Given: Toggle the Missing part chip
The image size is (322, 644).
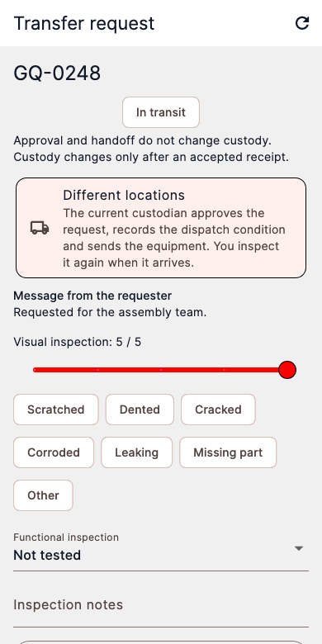Looking at the screenshot, I should pos(228,452).
